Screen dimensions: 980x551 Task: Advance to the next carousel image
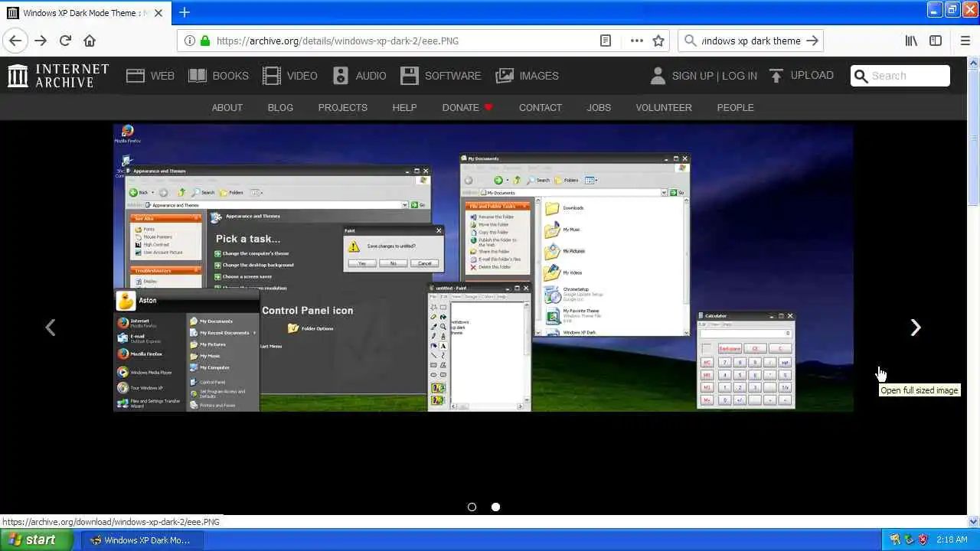916,328
